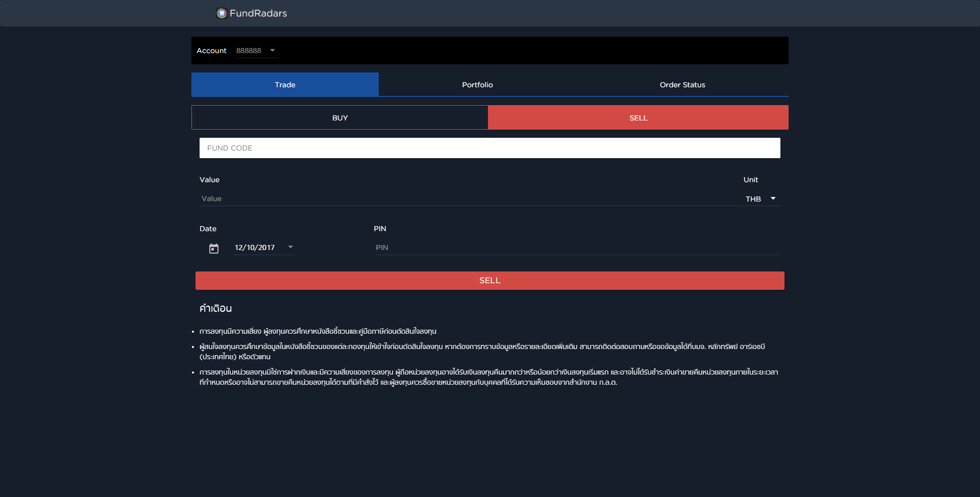Screen dimensions: 980x497
Task: Expand the Account 888888 dropdown
Action: tap(257, 51)
